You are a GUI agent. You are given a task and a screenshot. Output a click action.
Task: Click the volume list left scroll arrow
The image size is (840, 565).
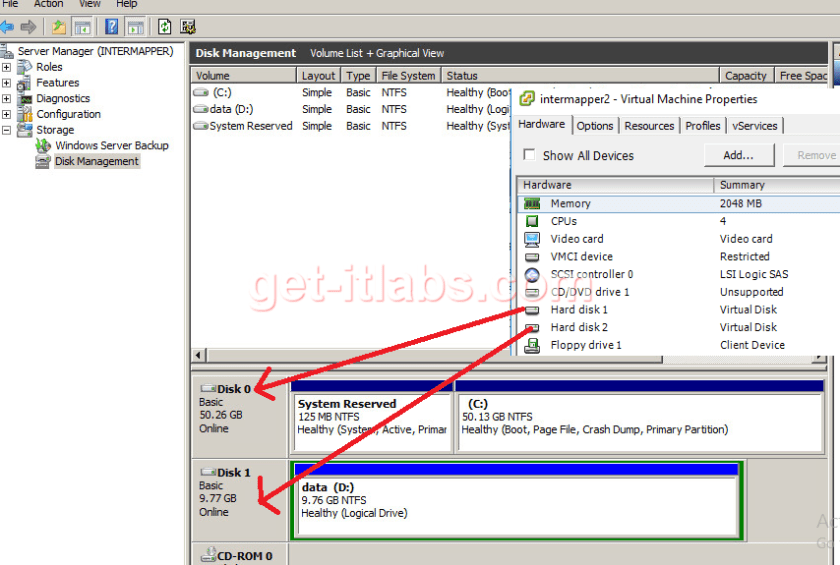[198, 356]
